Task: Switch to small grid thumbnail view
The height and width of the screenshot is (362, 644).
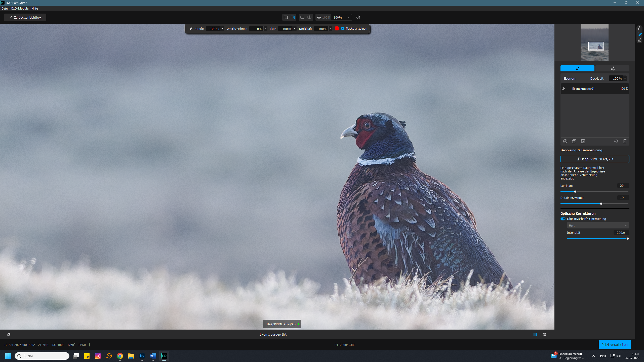Action: (x=535, y=334)
